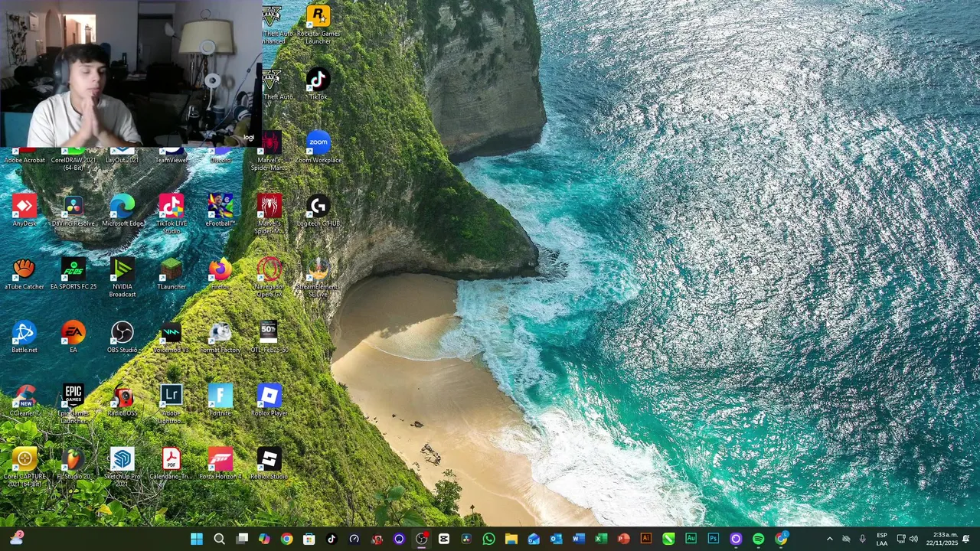Viewport: 980px width, 551px height.
Task: Launch the TLauncher Minecraft shortcut
Action: 171,274
